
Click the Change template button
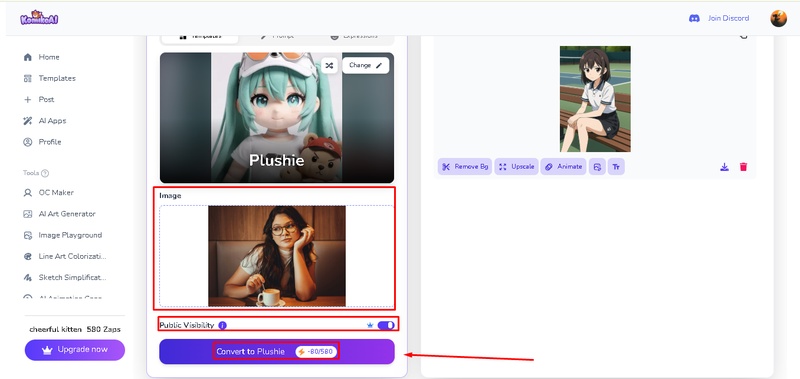(365, 65)
